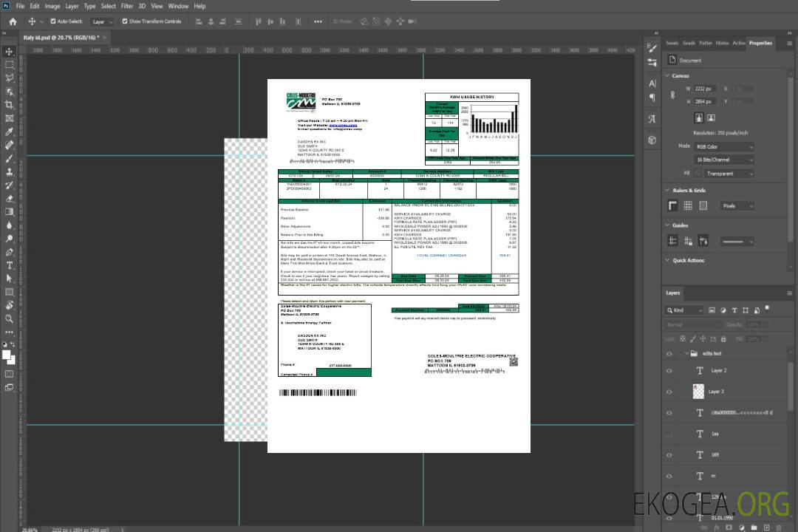Filter layers by type with T icon
The width and height of the screenshot is (798, 532).
coord(734,310)
